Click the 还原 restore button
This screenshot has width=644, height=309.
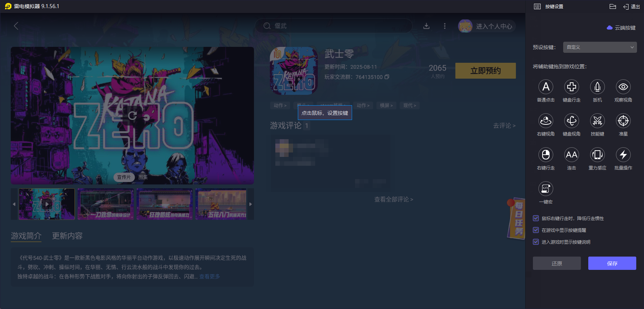(x=557, y=263)
